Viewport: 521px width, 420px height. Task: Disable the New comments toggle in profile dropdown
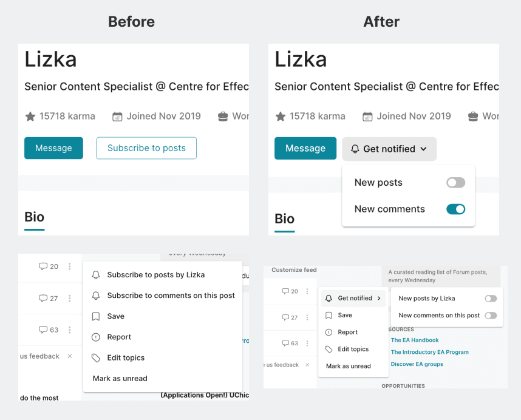pos(455,209)
